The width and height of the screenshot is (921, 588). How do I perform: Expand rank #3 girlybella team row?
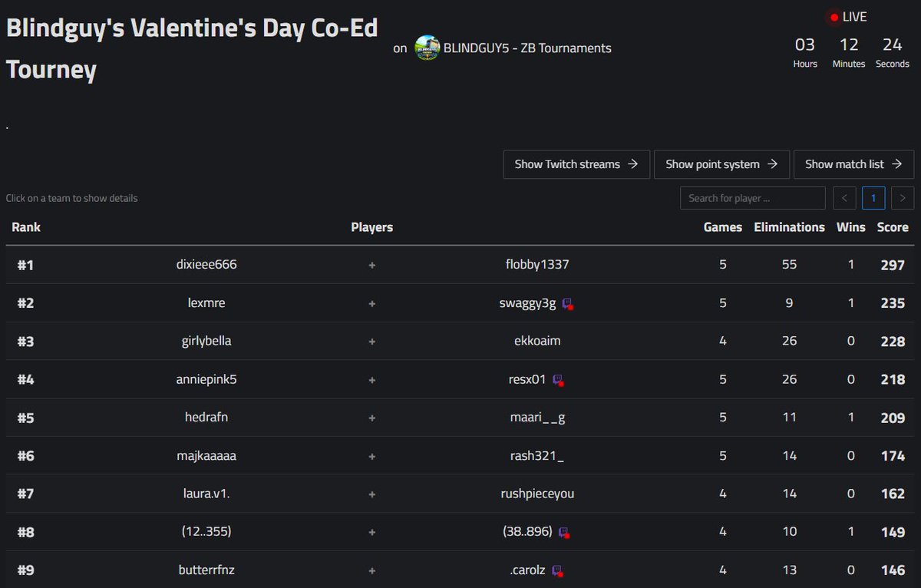(460, 341)
